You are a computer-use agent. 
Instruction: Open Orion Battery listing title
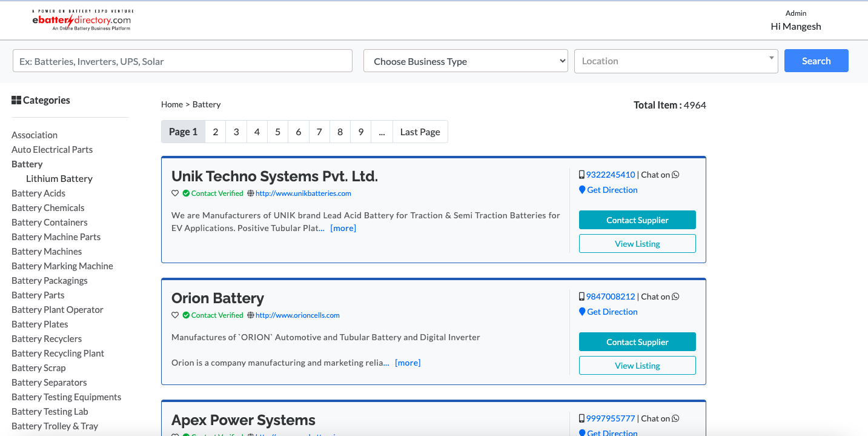tap(218, 298)
